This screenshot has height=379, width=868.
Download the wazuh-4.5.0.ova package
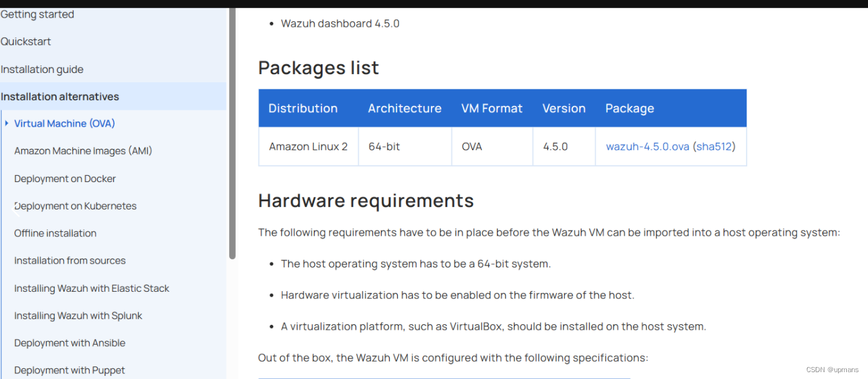pos(648,146)
